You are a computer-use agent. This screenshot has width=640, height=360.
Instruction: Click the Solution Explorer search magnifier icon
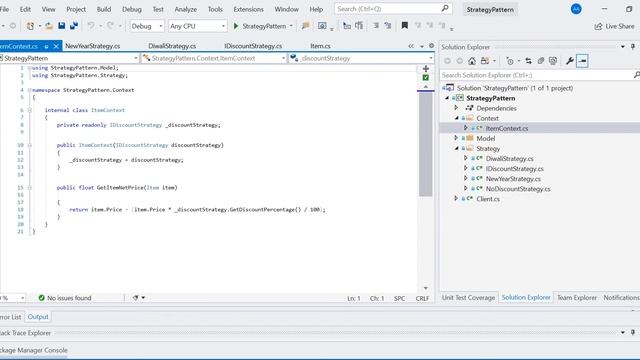coord(636,75)
